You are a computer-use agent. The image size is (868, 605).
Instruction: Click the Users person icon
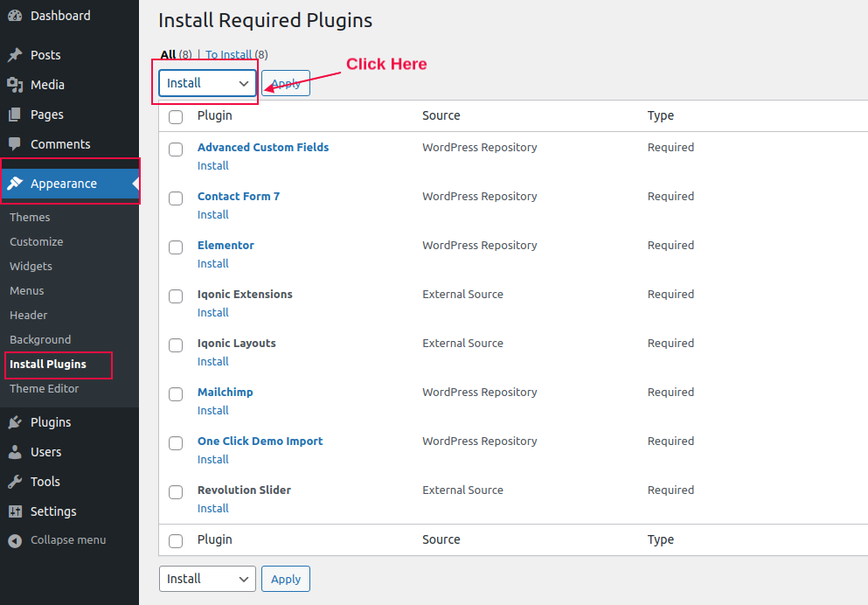pyautogui.click(x=15, y=452)
